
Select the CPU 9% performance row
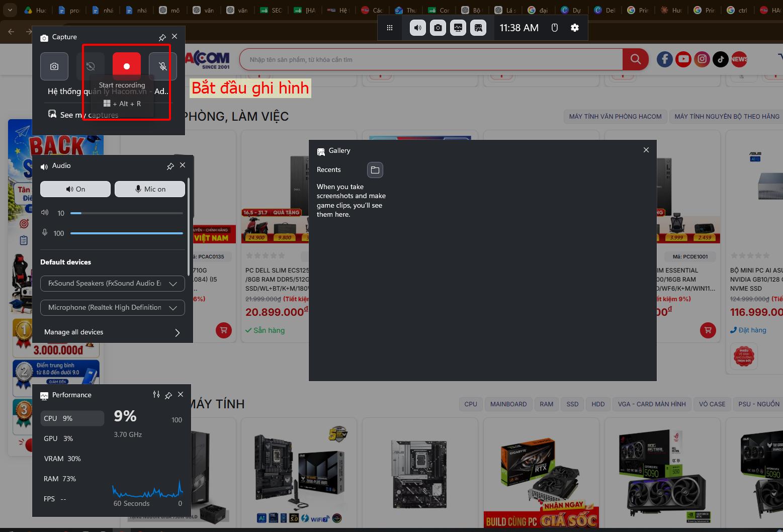[x=72, y=418]
